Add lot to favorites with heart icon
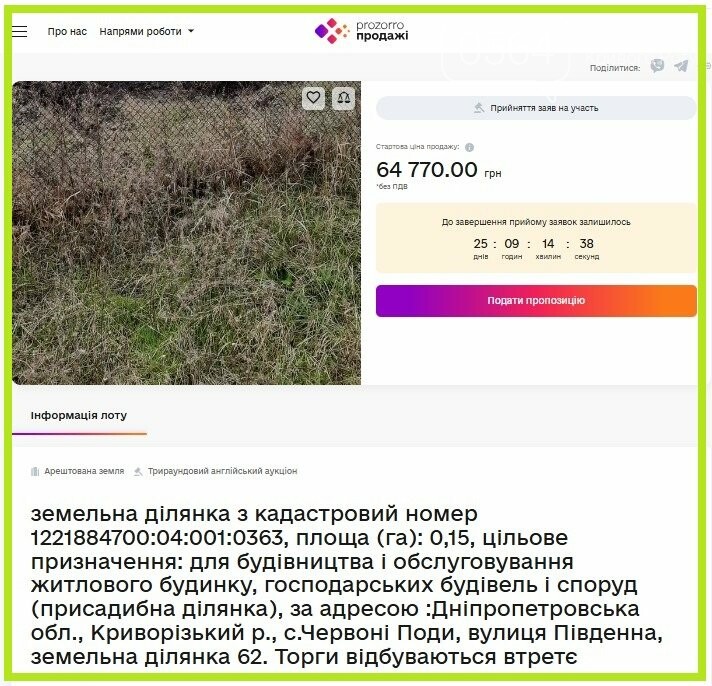Viewport: 712px width, 686px height. 313,98
